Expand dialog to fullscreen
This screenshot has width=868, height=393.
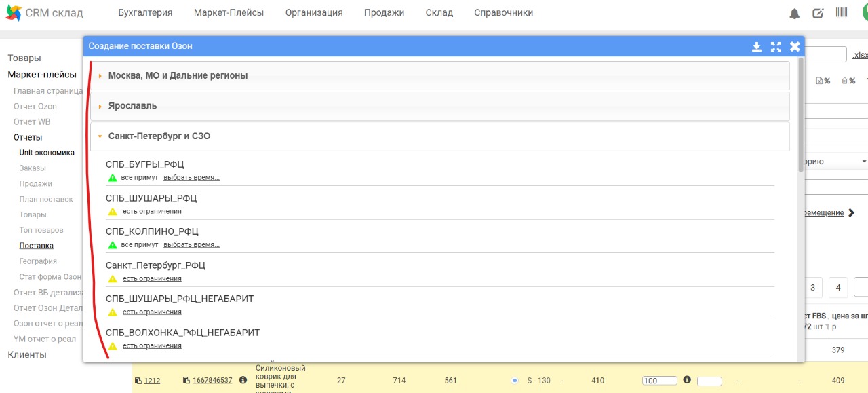point(776,47)
